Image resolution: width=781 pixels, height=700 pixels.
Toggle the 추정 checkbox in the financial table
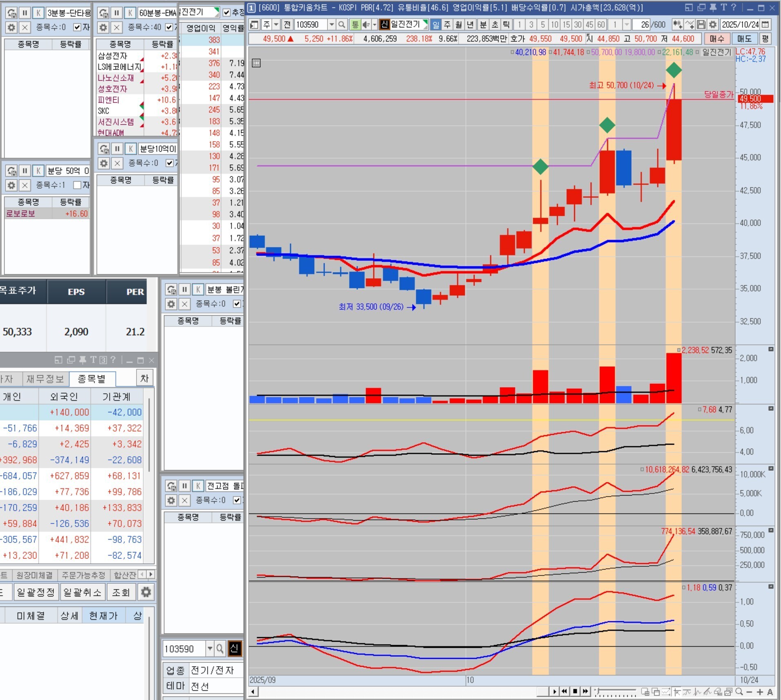tap(227, 13)
